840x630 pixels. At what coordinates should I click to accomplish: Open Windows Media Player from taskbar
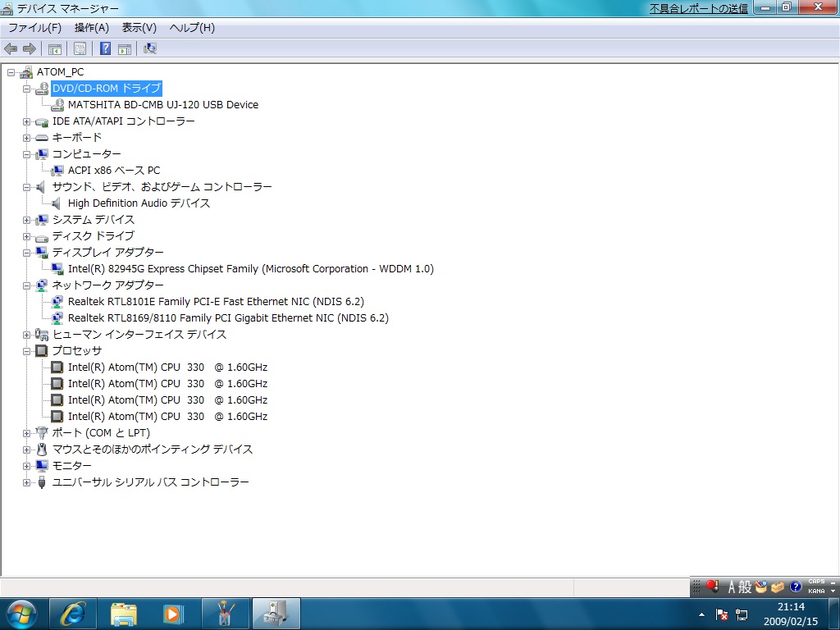click(x=172, y=614)
